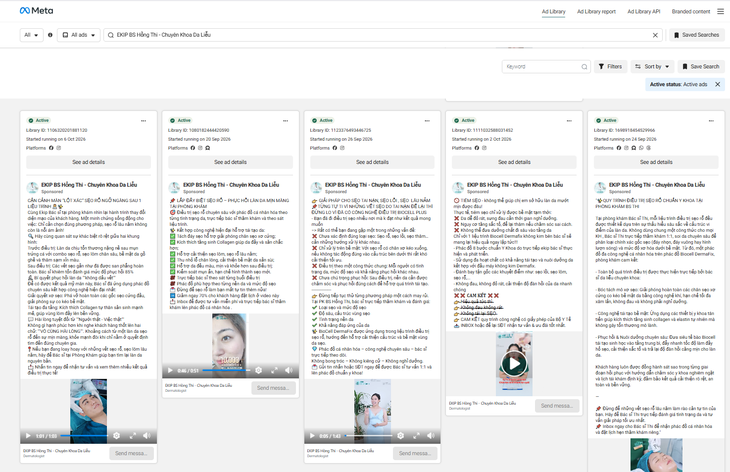Open Filters panel
Image resolution: width=730 pixels, height=472 pixels.
pyautogui.click(x=610, y=67)
